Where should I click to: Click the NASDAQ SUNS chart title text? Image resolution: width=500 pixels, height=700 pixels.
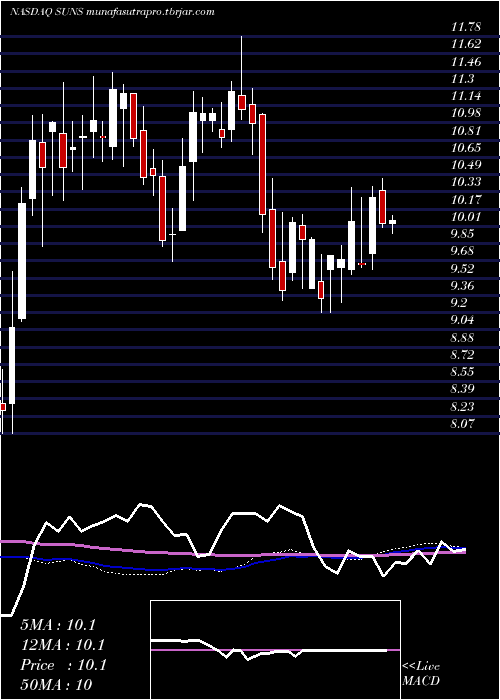pyautogui.click(x=112, y=12)
